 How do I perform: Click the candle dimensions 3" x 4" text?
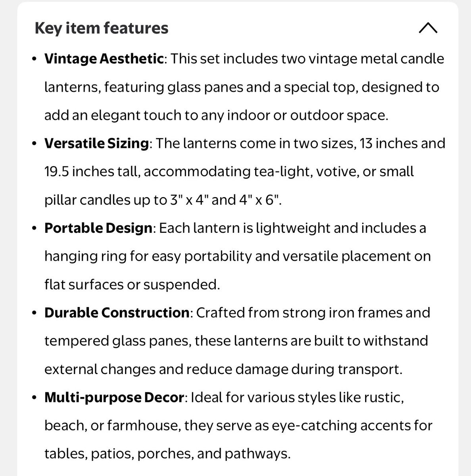187,200
